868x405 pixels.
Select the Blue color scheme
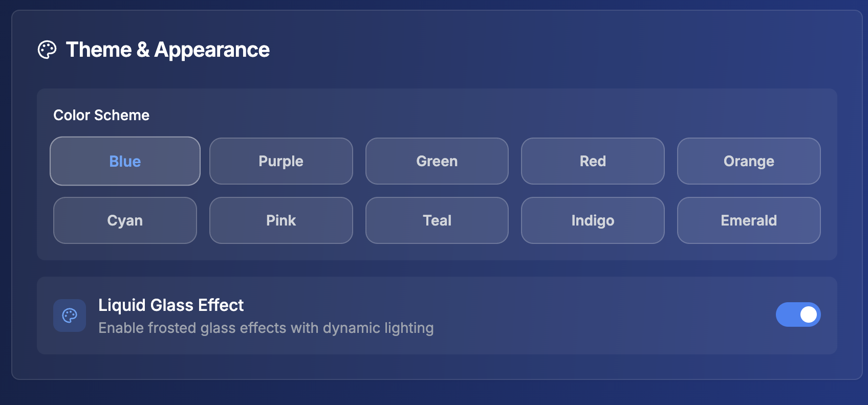(x=125, y=161)
